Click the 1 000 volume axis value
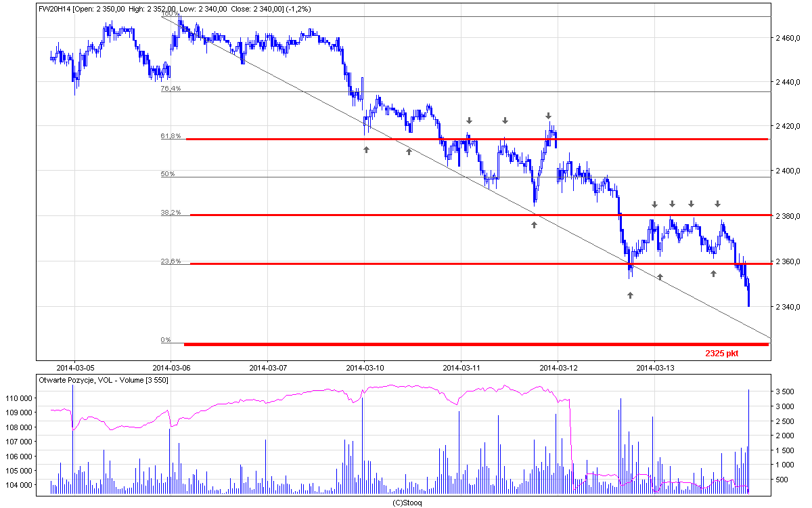The width and height of the screenshot is (812, 508). (x=785, y=465)
